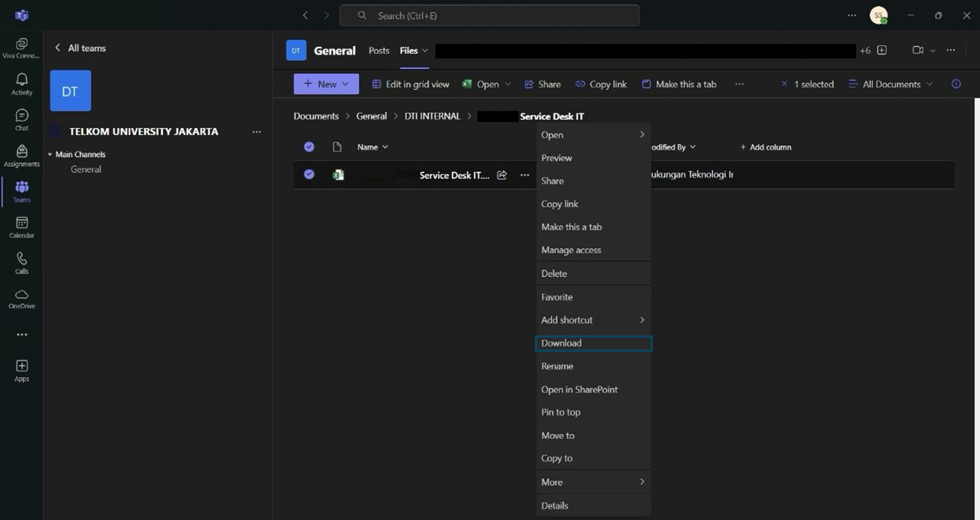Screen dimensions: 980x520
Task: Choose Rename from the context menu
Action: pyautogui.click(x=593, y=366)
